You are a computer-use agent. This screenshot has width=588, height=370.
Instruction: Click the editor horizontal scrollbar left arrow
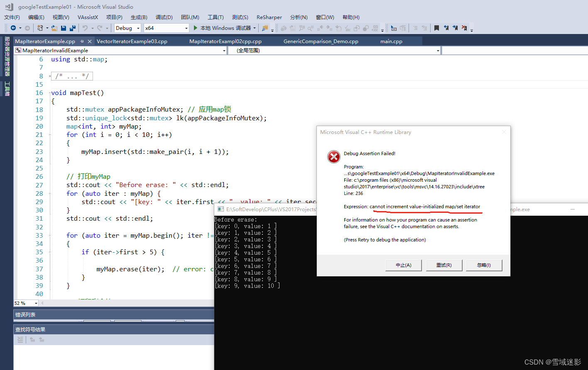pos(42,303)
